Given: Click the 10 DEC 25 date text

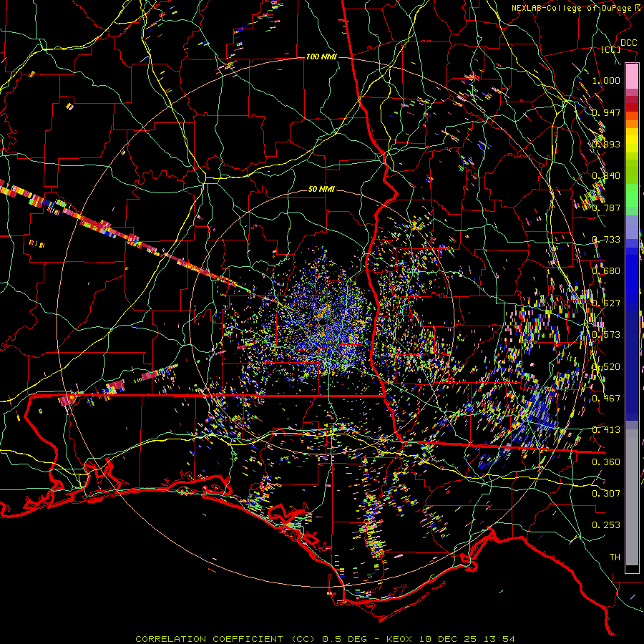Looking at the screenshot, I should 448,639.
